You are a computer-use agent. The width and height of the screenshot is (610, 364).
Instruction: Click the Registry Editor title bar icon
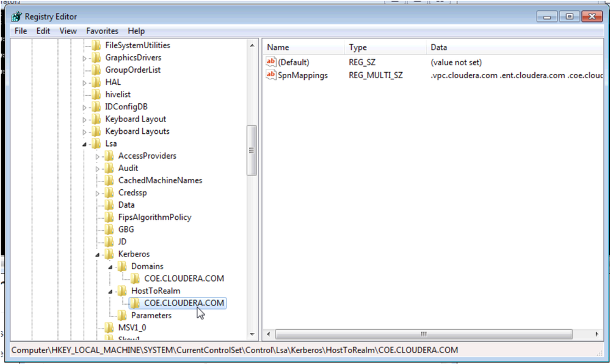(16, 16)
